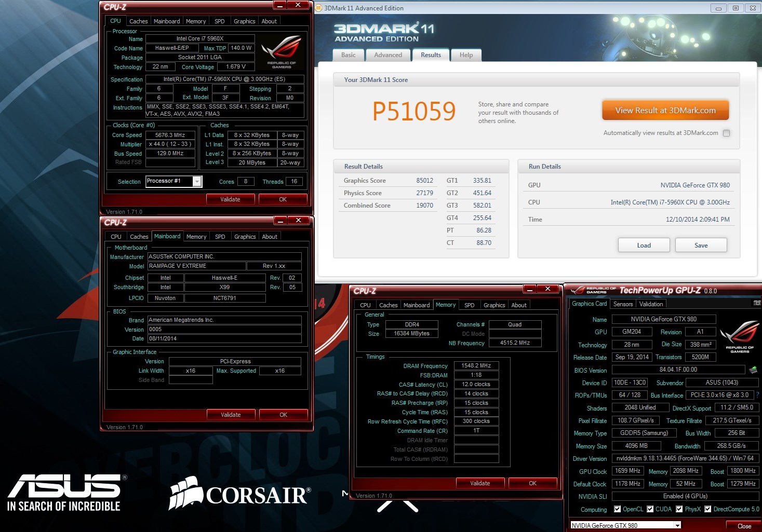762x532 pixels.
Task: Toggle the PhysX computing checkbox
Action: coord(679,509)
